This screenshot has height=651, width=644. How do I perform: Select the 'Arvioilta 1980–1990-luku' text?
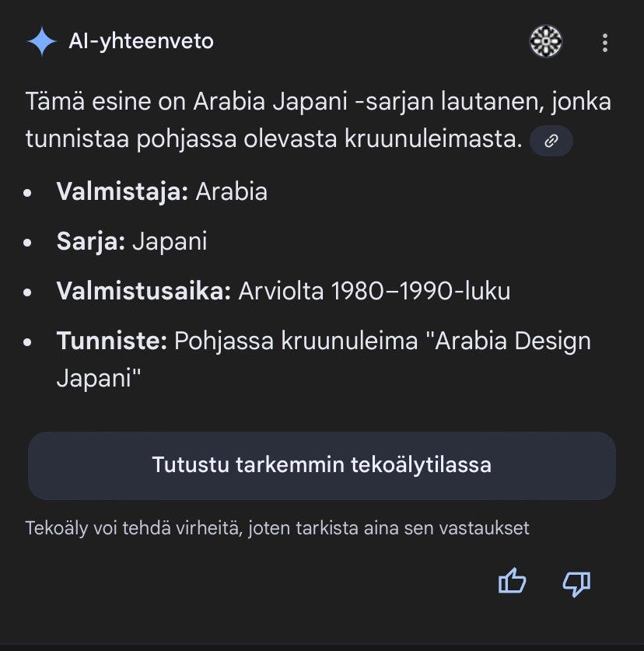pyautogui.click(x=374, y=291)
